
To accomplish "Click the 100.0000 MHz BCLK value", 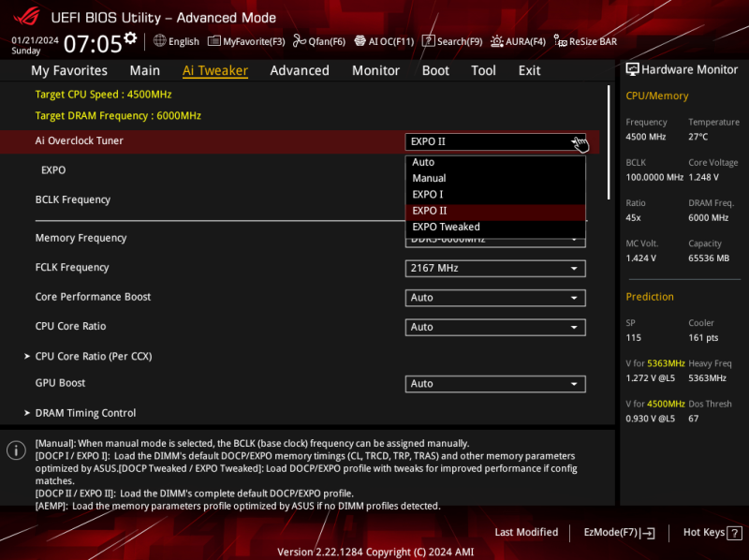I will (x=654, y=177).
